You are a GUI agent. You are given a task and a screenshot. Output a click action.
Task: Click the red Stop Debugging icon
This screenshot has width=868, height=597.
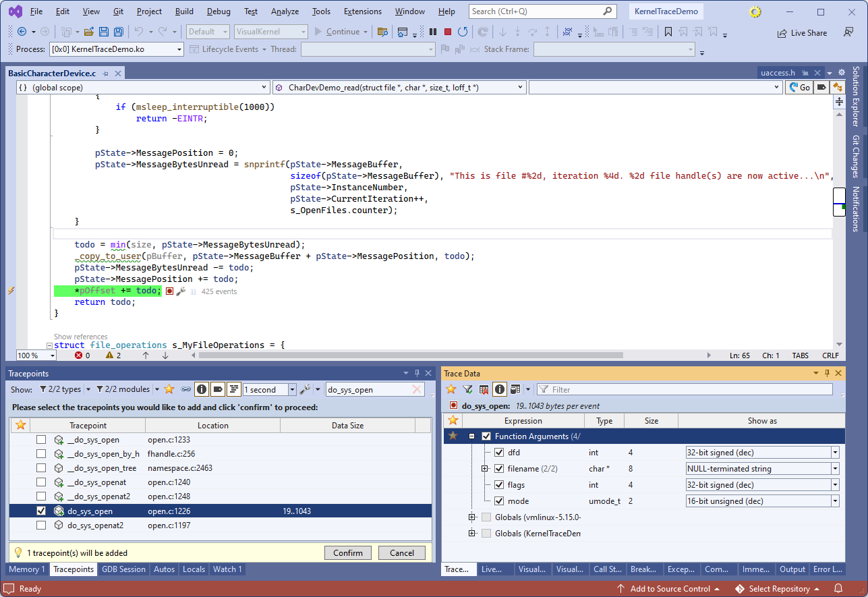(x=448, y=32)
